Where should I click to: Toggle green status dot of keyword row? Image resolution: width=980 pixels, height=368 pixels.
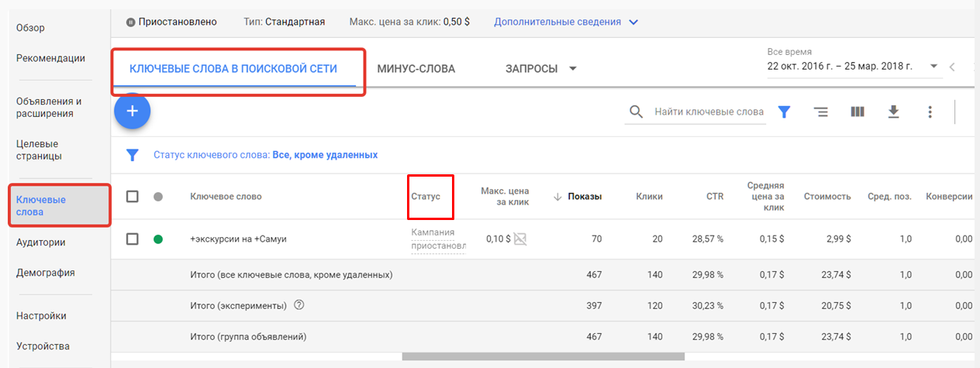[158, 239]
